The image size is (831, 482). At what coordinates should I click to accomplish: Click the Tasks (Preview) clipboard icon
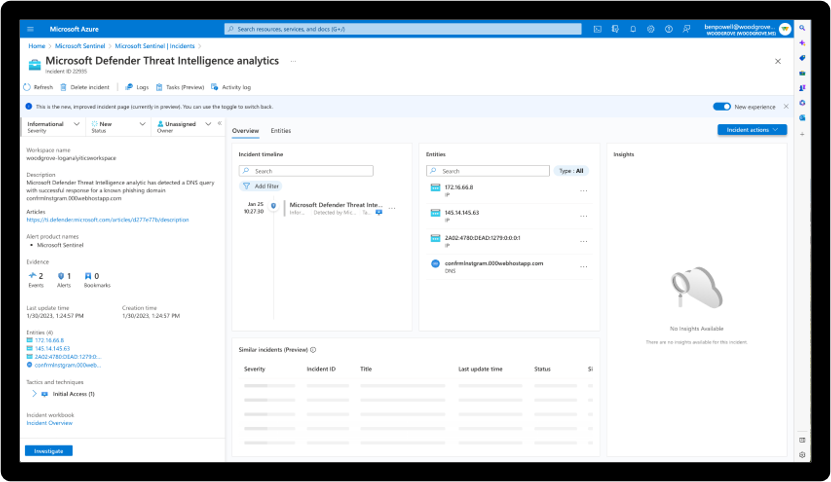159,87
